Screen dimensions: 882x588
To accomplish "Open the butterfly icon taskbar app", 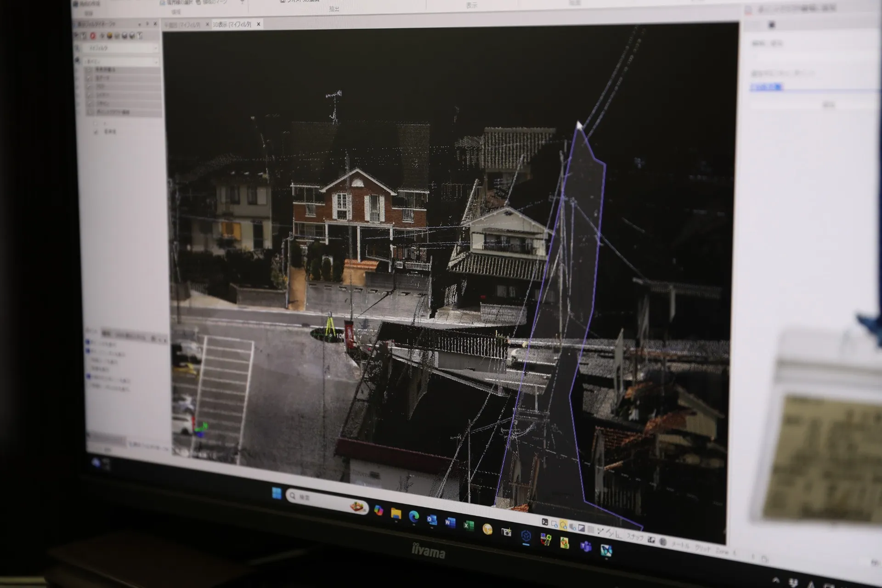I will [606, 550].
